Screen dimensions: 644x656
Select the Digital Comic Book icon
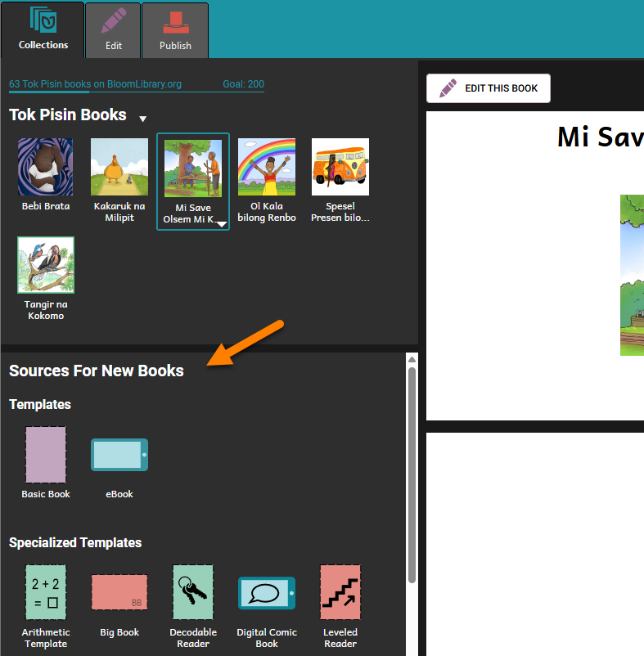coord(267,592)
